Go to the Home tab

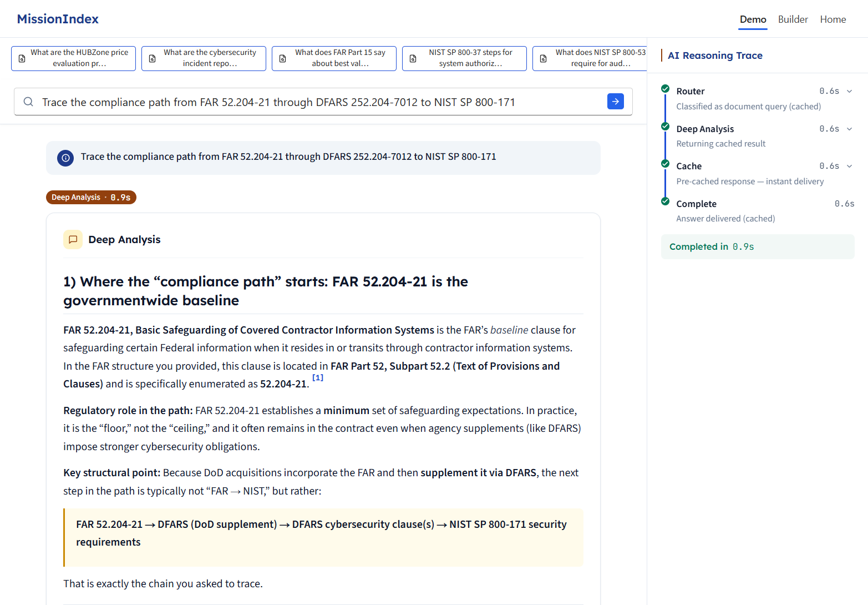[833, 19]
